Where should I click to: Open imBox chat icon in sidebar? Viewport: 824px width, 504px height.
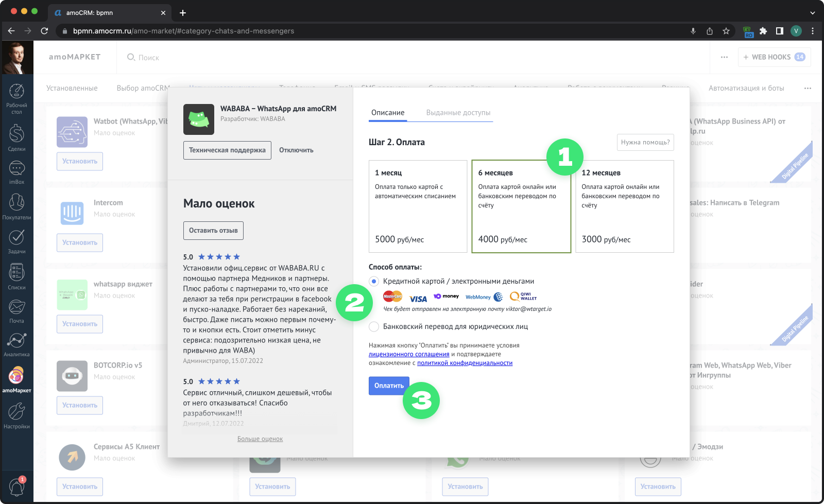click(x=16, y=172)
